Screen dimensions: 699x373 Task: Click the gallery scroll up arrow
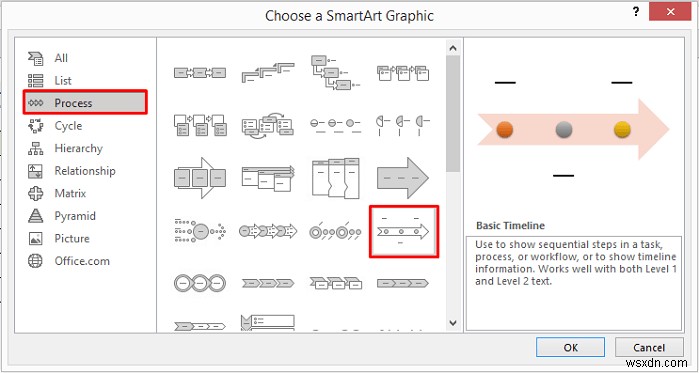(x=453, y=48)
